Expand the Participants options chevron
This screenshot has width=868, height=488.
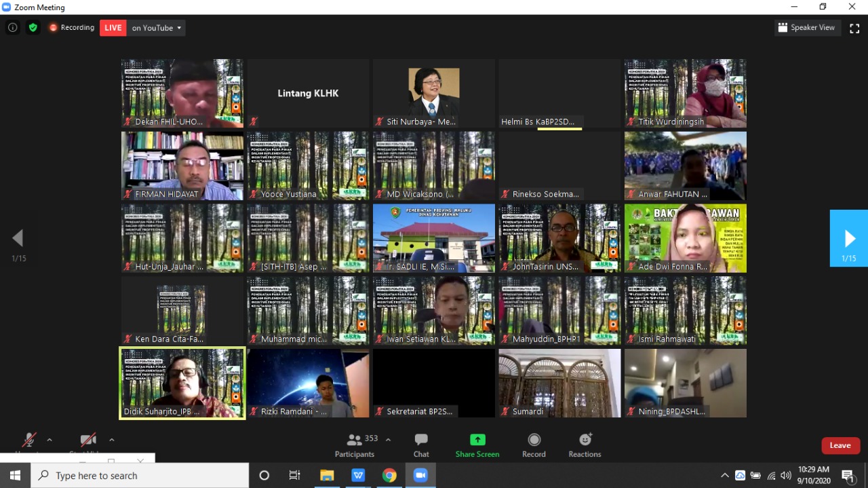pyautogui.click(x=388, y=440)
